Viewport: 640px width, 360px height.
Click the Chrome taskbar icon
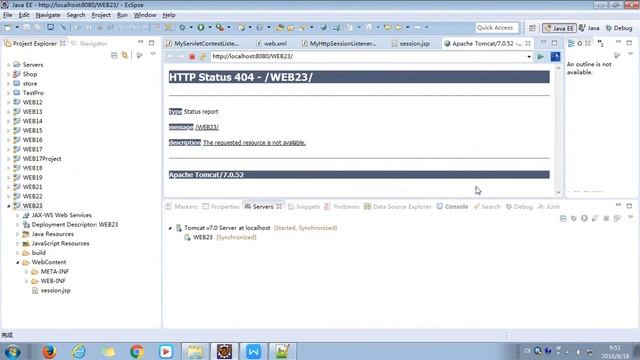[x=137, y=351]
